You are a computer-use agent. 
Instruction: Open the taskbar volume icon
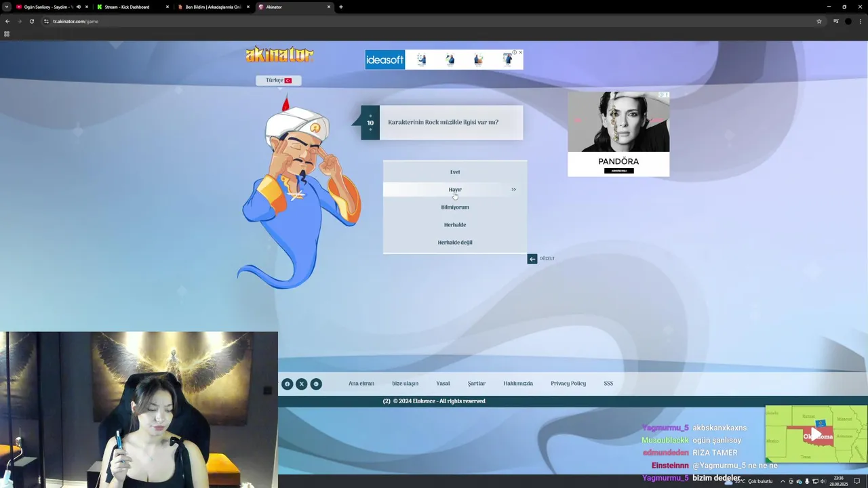coord(823,481)
